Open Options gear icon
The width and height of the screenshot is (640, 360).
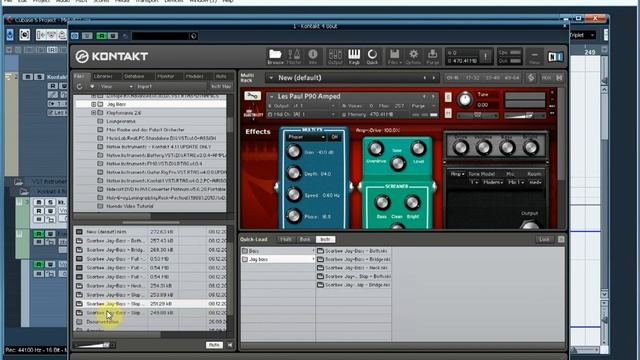pyautogui.click(x=413, y=56)
